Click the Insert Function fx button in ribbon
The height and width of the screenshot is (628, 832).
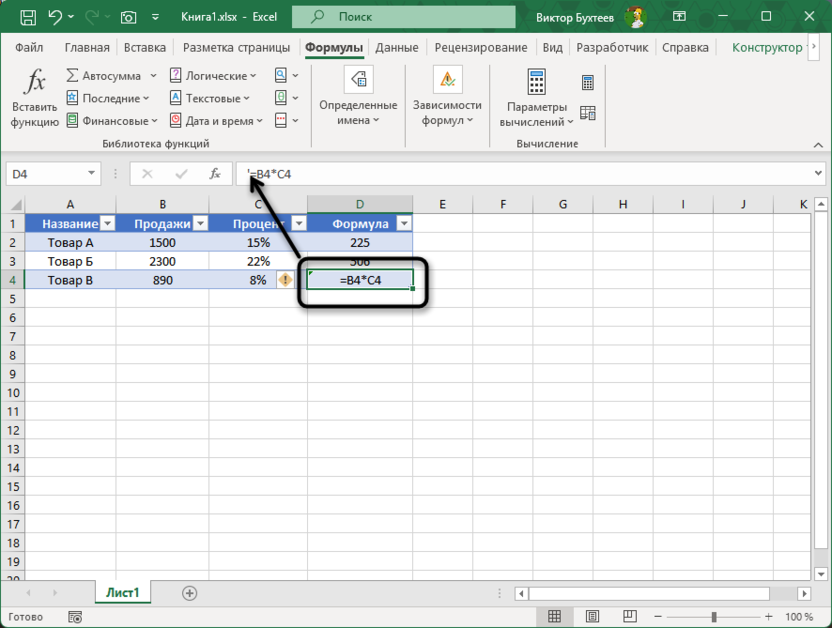pos(35,99)
